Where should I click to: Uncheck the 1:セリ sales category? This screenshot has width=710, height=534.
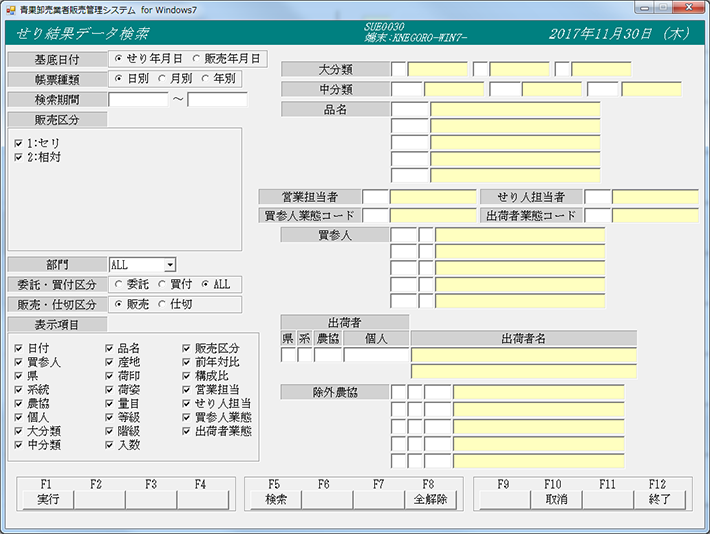19,144
